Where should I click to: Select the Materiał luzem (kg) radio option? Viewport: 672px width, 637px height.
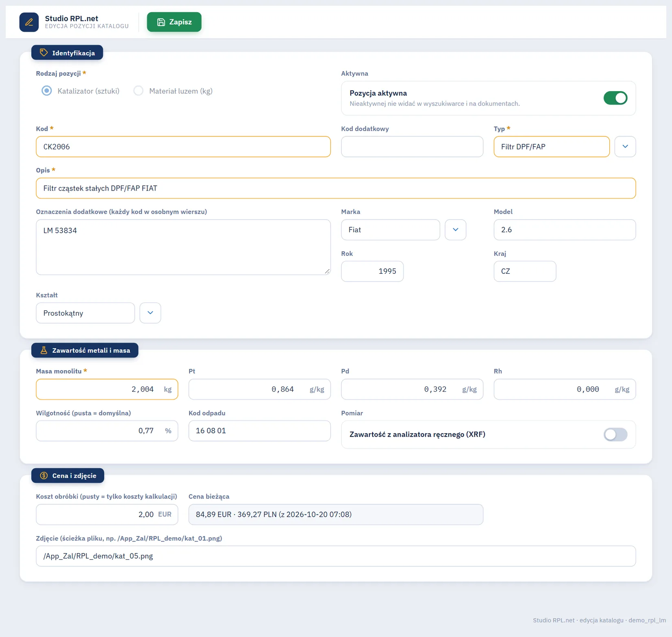pyautogui.click(x=138, y=91)
